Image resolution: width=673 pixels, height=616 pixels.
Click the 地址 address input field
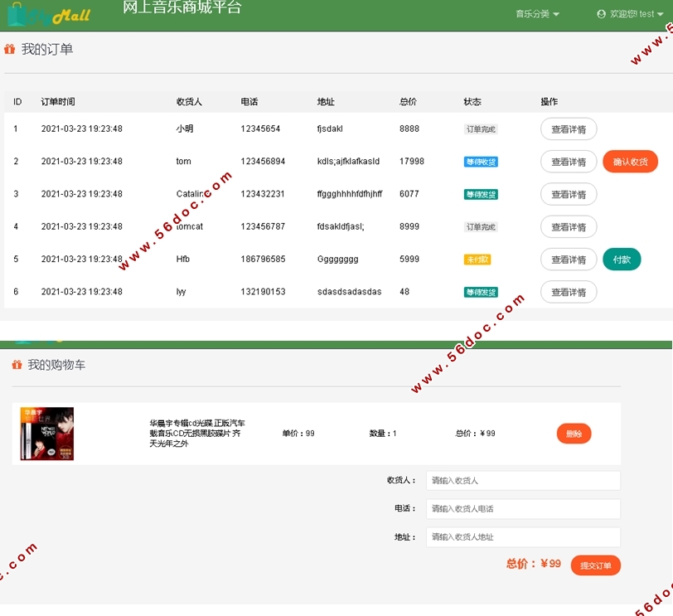[x=523, y=537]
